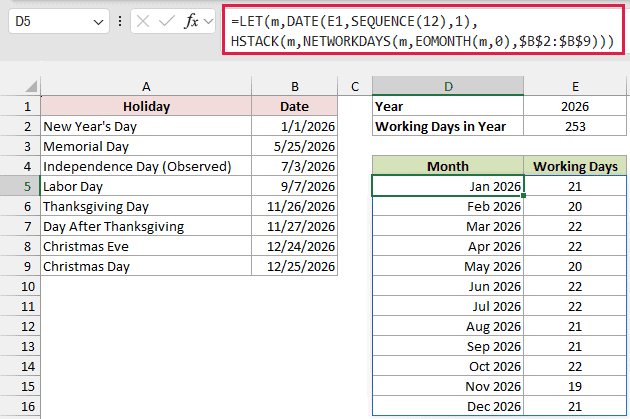Select column B header
Viewport: 630px width, 419px height.
pyautogui.click(x=295, y=86)
